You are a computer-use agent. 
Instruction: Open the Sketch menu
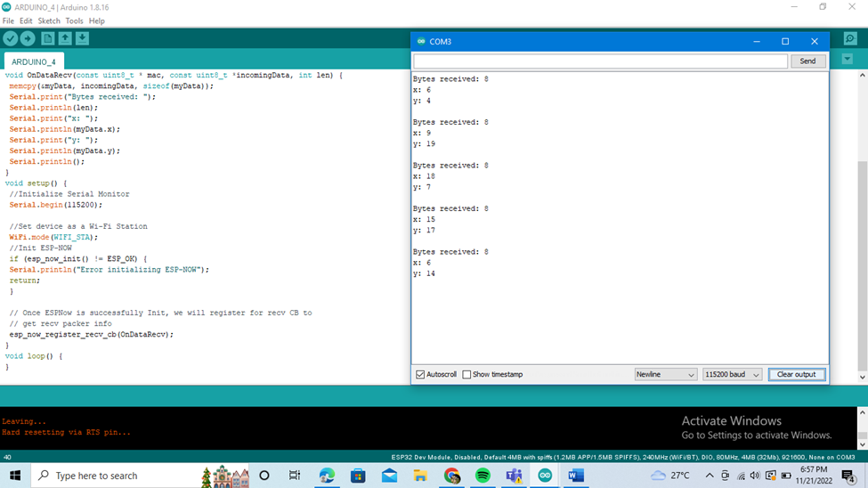(49, 20)
